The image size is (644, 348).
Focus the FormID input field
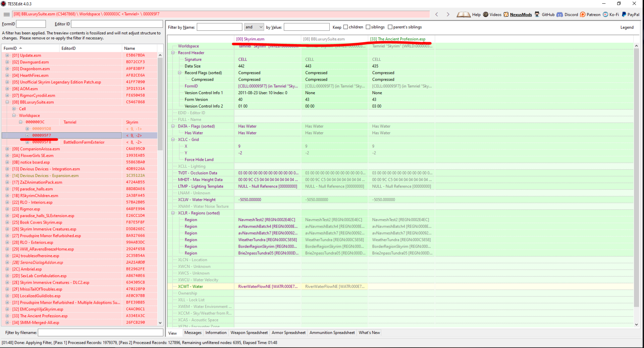[x=31, y=24]
